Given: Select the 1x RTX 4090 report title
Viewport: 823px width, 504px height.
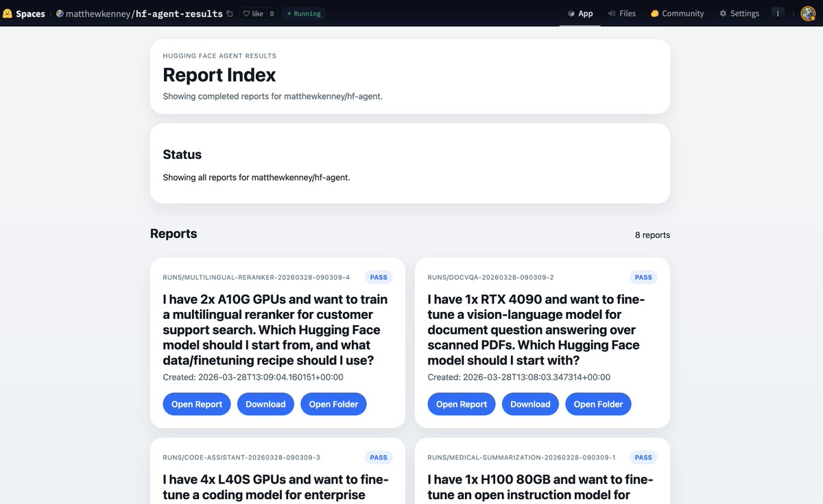Looking at the screenshot, I should [536, 330].
